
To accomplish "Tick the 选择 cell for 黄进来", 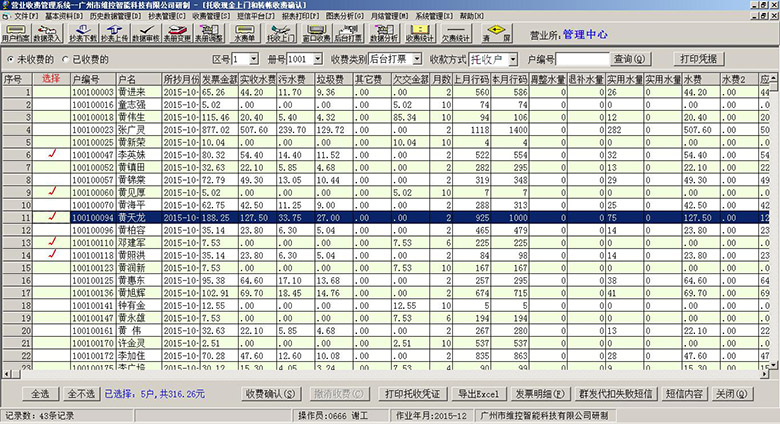I will point(52,92).
